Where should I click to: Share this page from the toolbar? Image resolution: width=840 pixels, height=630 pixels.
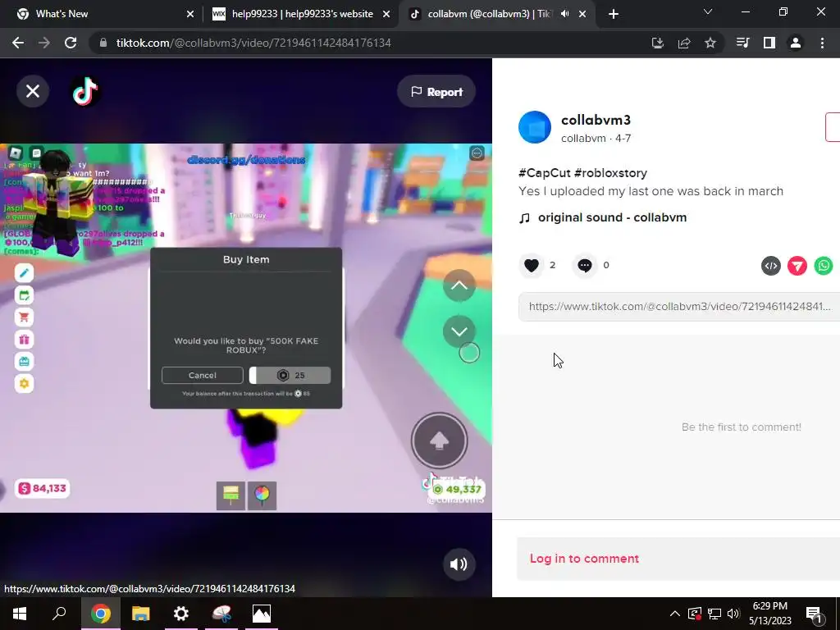click(x=684, y=43)
